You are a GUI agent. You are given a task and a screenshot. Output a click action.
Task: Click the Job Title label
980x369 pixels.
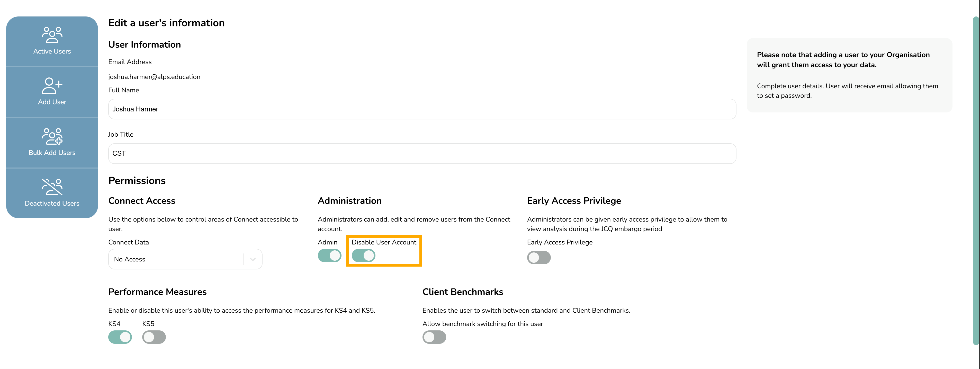(121, 134)
